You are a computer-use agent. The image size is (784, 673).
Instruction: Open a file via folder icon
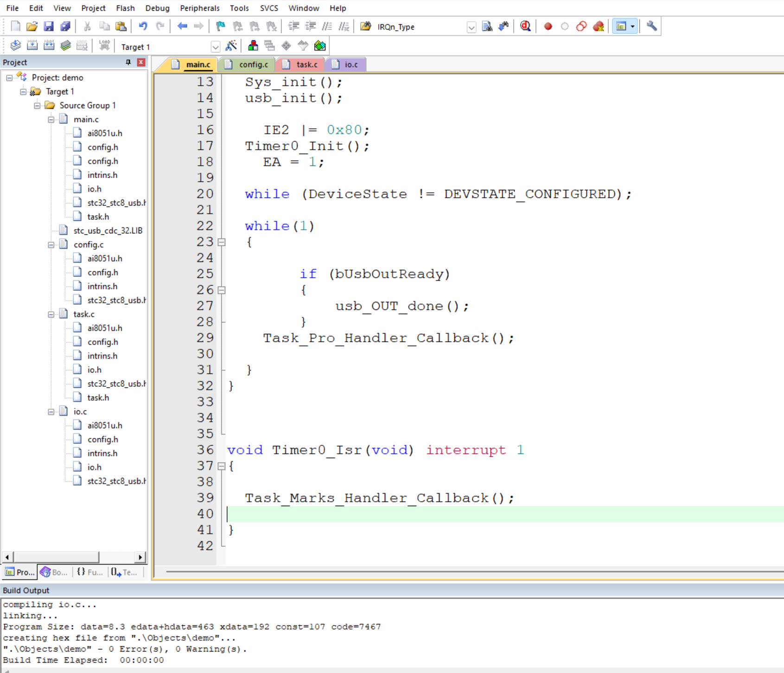32,26
